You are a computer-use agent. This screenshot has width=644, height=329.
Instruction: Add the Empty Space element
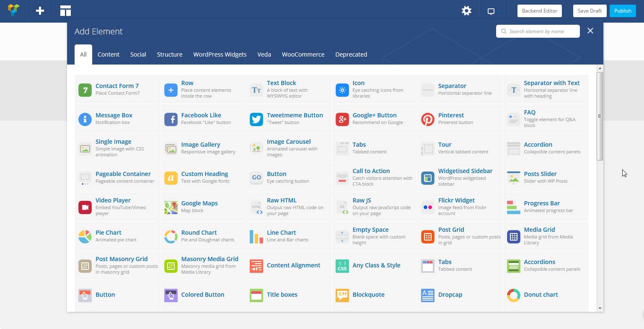pos(375,236)
